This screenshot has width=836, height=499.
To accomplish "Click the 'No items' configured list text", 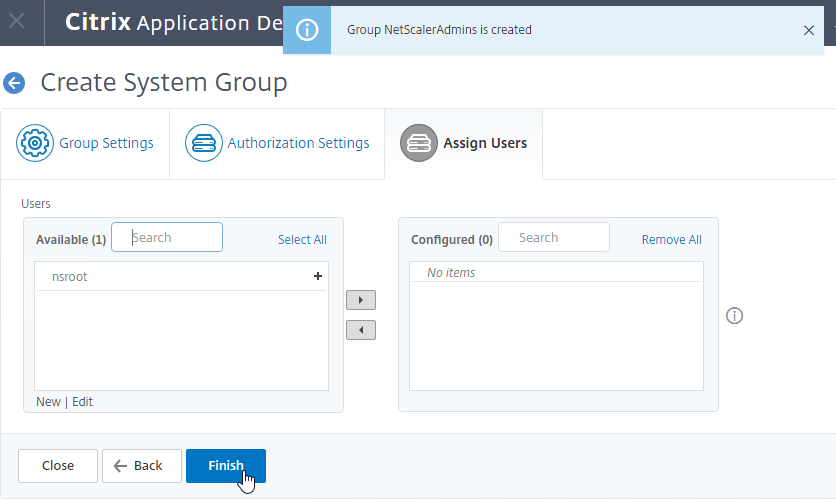I will [451, 273].
